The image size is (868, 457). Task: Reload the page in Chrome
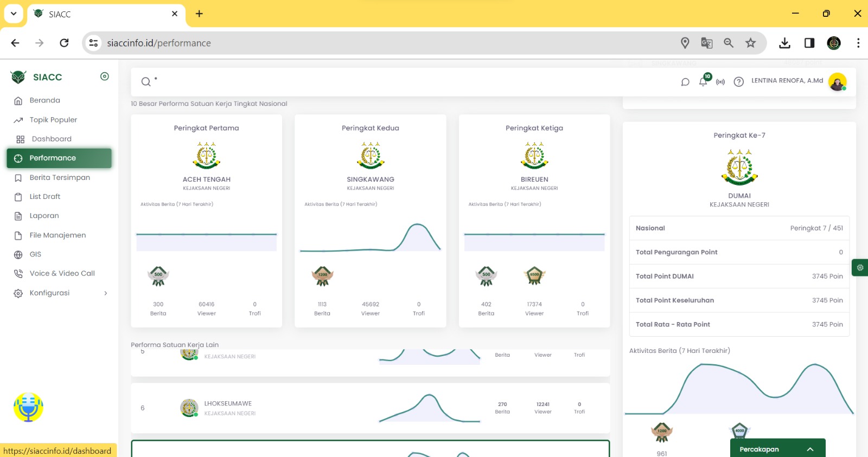point(64,43)
